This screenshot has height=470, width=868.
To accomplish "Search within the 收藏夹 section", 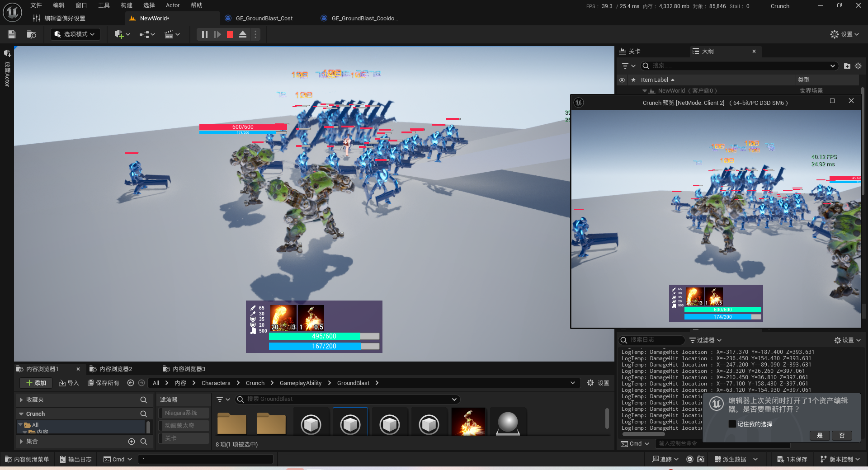I will (x=144, y=400).
